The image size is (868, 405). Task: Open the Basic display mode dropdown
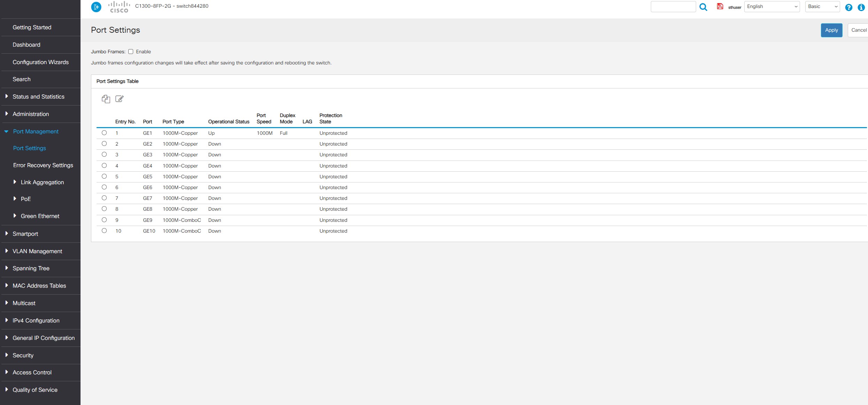[x=822, y=7]
